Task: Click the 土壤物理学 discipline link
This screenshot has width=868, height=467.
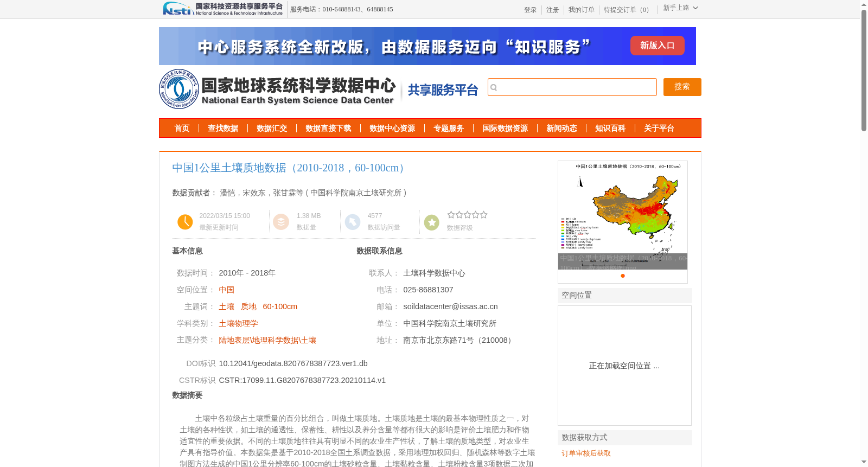Action: [x=238, y=323]
